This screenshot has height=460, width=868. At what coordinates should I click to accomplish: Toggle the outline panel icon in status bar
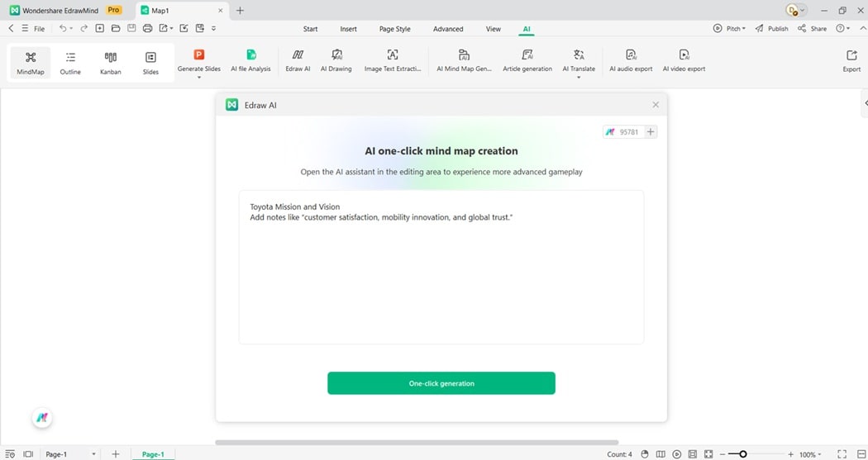click(x=10, y=454)
